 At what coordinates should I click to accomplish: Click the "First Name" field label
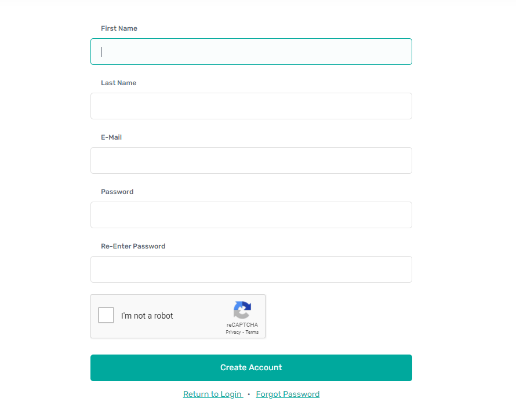point(119,28)
